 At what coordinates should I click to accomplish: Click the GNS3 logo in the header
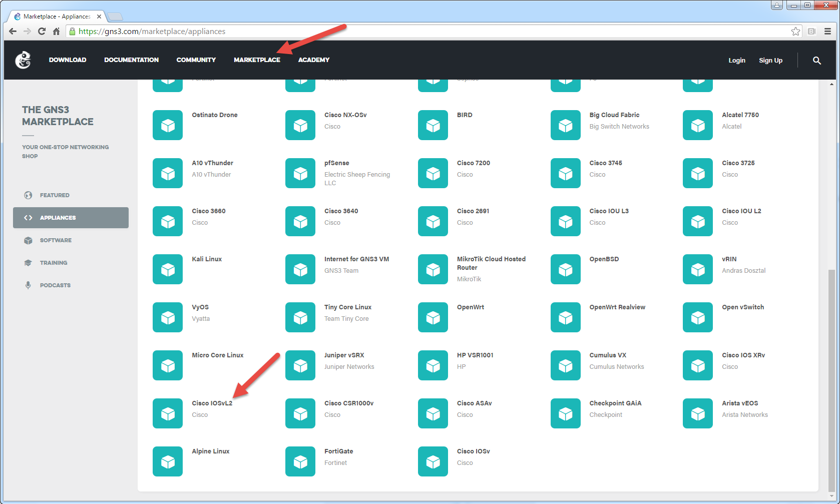pos(23,60)
